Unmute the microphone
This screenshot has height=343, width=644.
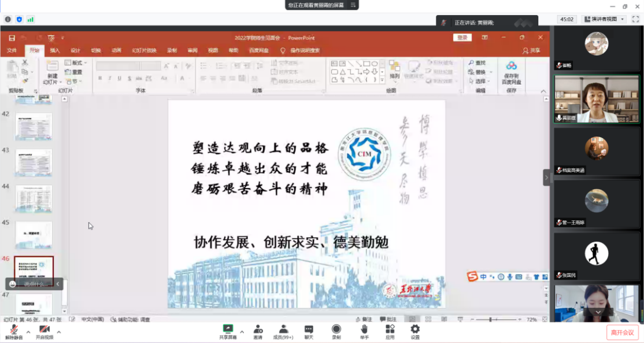coord(13,330)
